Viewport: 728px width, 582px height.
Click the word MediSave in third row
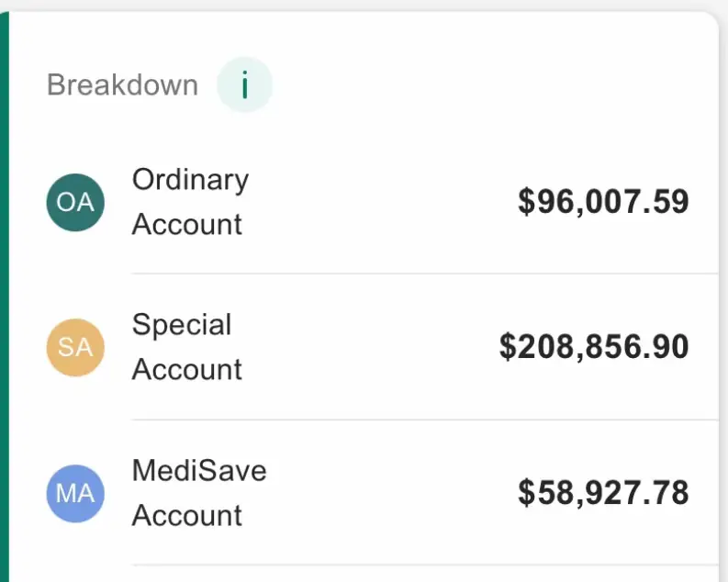[x=199, y=471]
